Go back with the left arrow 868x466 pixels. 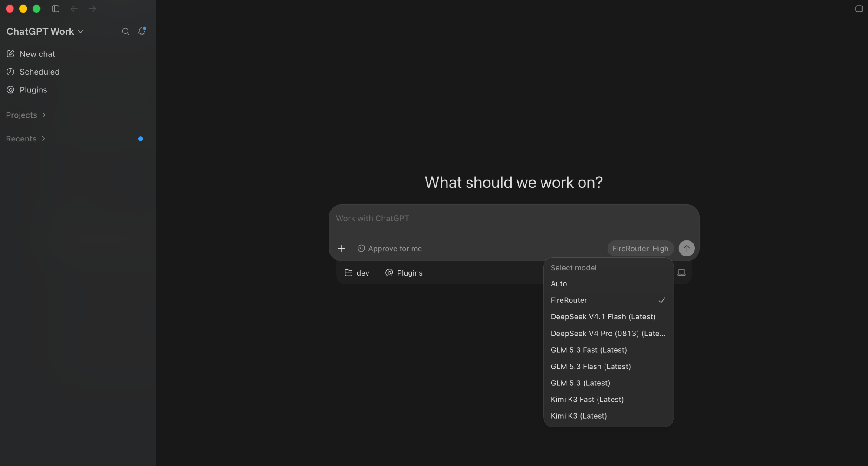[74, 9]
